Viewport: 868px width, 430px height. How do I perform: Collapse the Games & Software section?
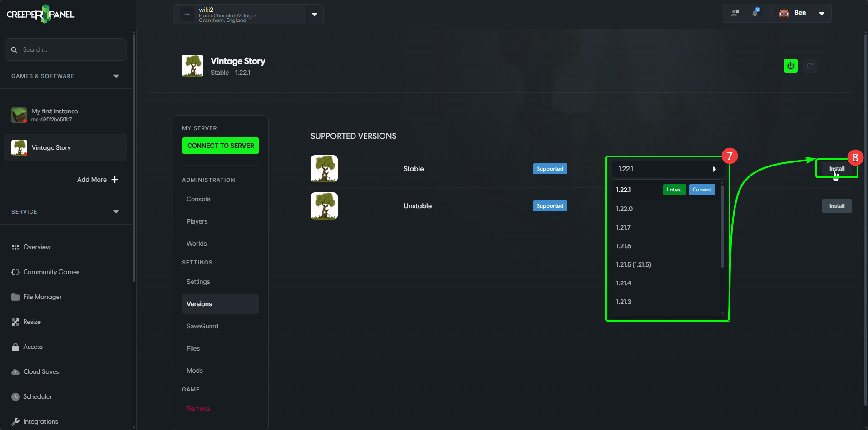click(116, 76)
